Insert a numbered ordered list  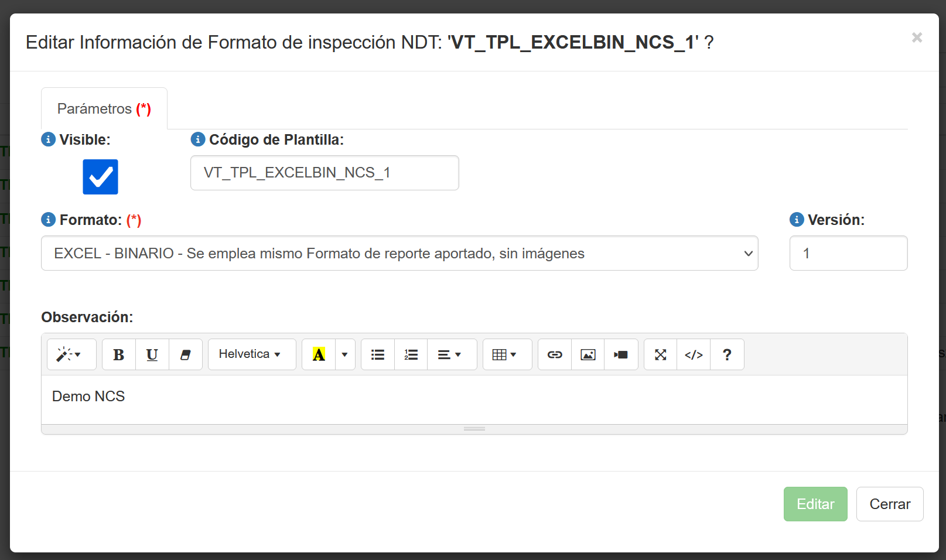pyautogui.click(x=411, y=354)
